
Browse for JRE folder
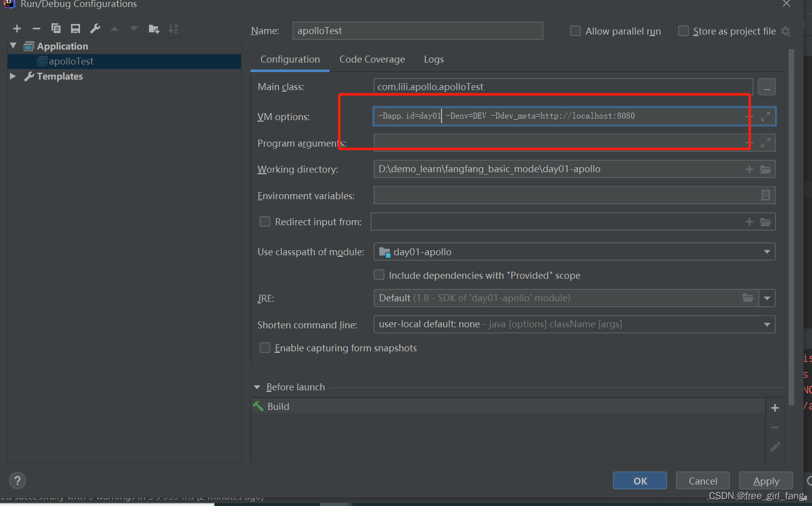click(748, 298)
